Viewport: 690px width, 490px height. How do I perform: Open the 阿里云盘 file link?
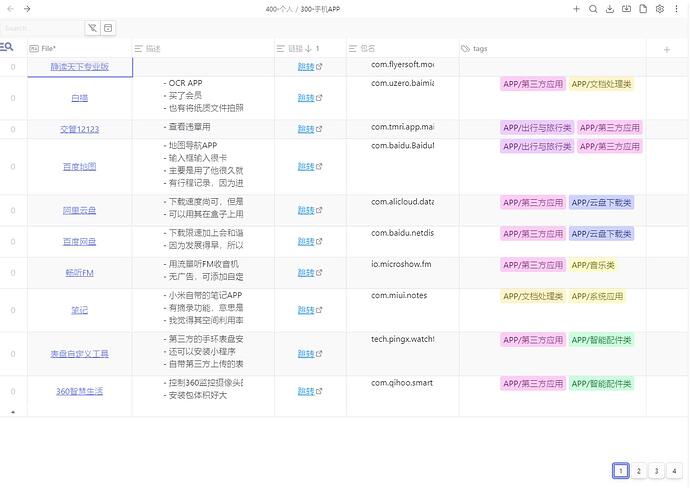pos(79,211)
